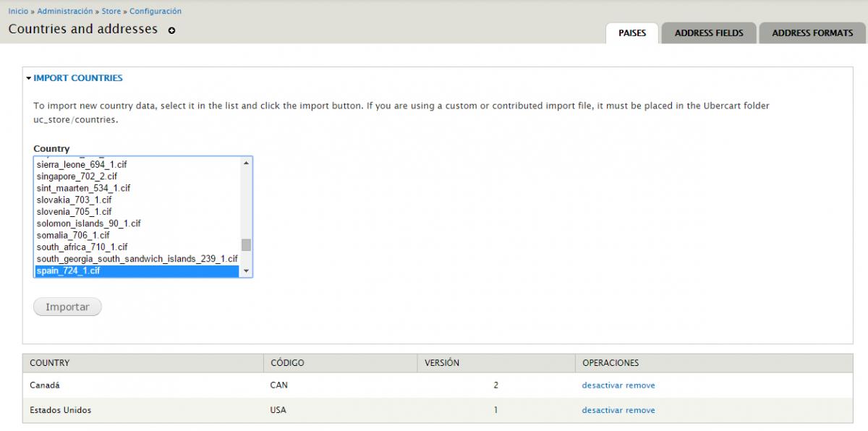The height and width of the screenshot is (431, 868).
Task: Click the shortcut icon beside page title
Action: tap(171, 30)
